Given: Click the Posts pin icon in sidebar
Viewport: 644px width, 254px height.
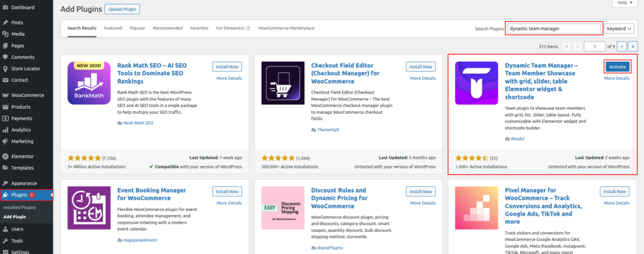Looking at the screenshot, I should pos(5,23).
